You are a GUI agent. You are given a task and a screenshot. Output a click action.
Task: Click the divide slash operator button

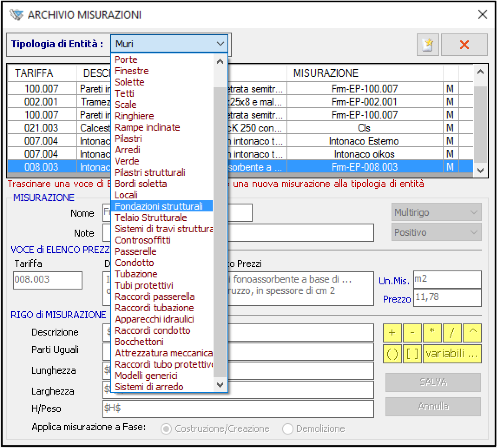tap(452, 333)
